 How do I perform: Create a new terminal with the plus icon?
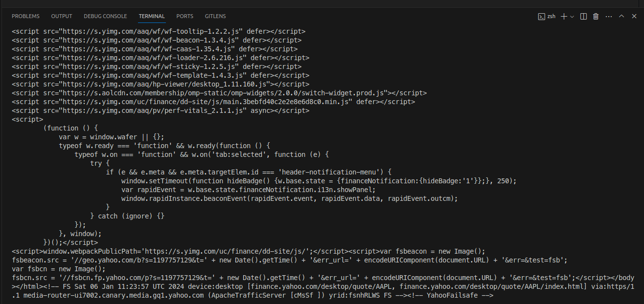click(564, 16)
